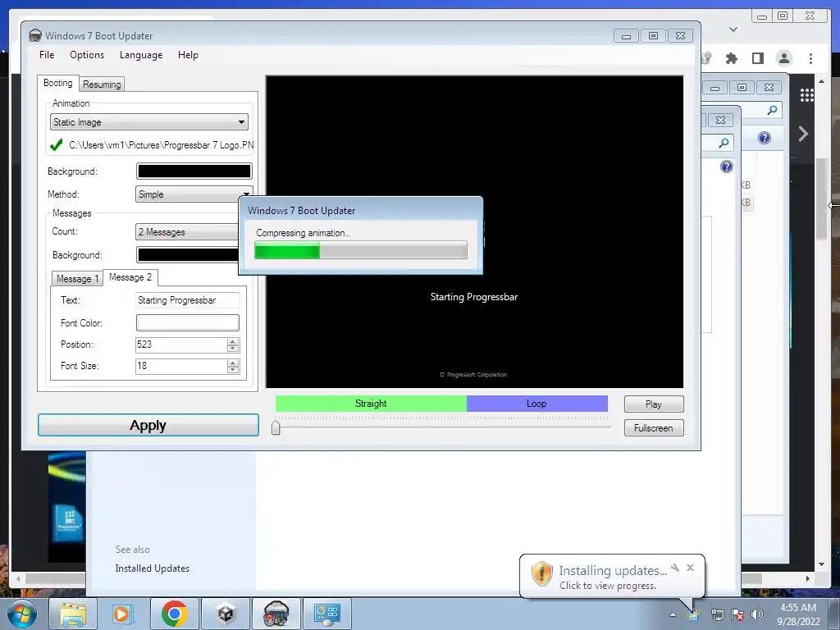Switch to the Resuming tab
Image resolution: width=840 pixels, height=630 pixels.
pos(102,84)
